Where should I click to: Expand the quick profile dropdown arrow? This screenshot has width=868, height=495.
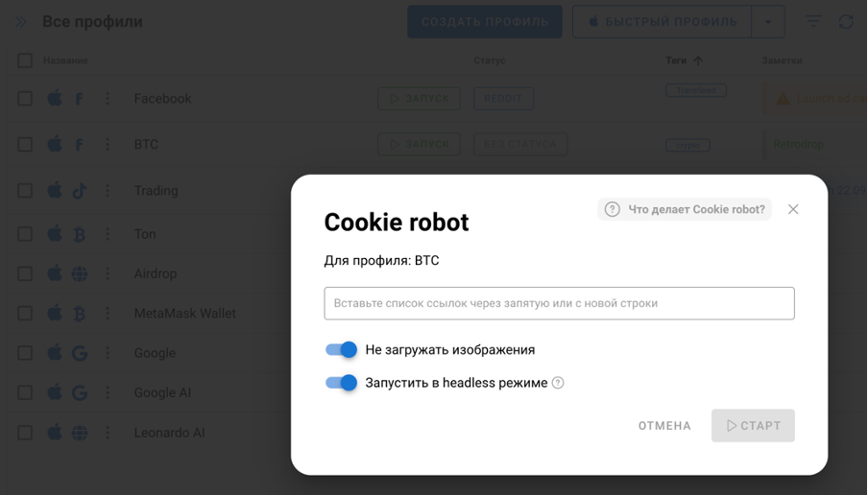click(768, 22)
